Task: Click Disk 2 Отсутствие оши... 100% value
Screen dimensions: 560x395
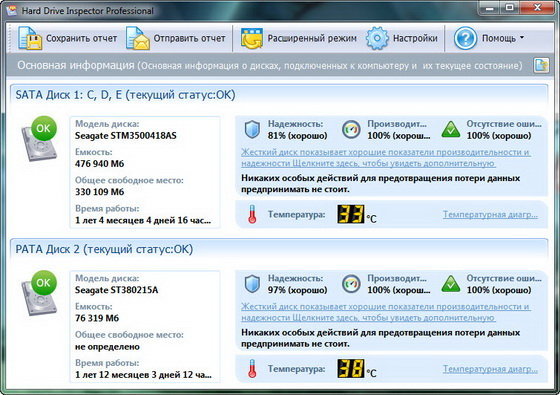Action: point(499,290)
